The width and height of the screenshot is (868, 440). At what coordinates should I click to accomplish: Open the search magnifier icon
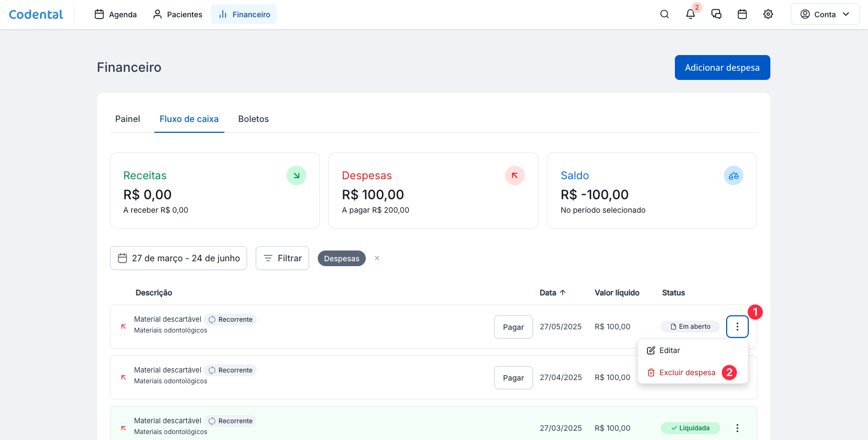pos(665,15)
